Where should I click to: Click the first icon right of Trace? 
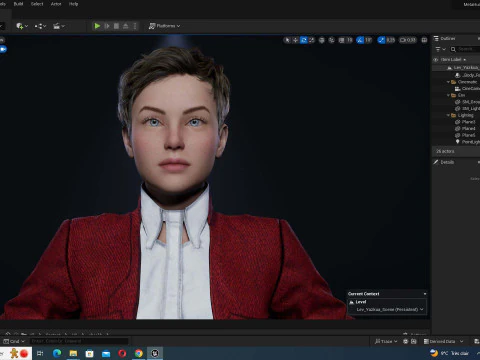pyautogui.click(x=406, y=341)
